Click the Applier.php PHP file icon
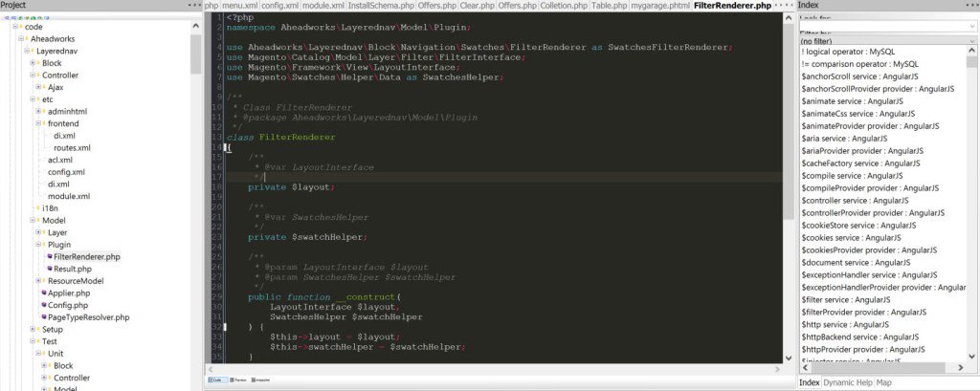Image resolution: width=980 pixels, height=391 pixels. click(44, 293)
